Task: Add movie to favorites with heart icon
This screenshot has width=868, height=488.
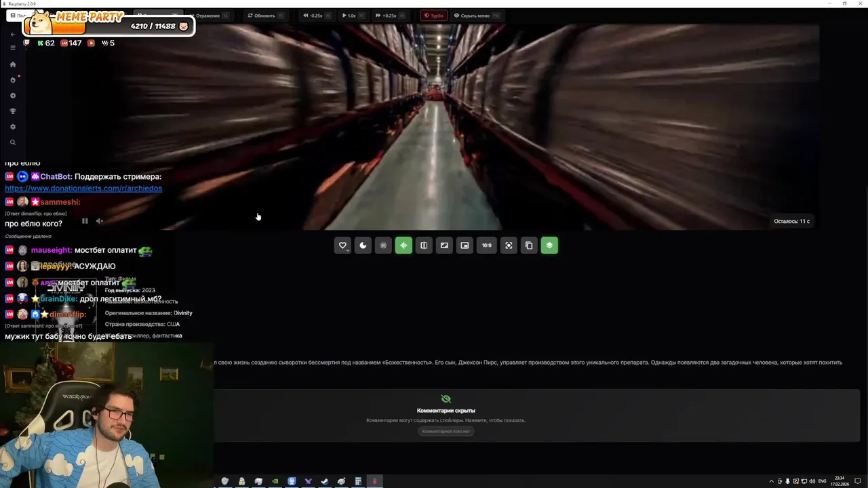Action: click(342, 245)
